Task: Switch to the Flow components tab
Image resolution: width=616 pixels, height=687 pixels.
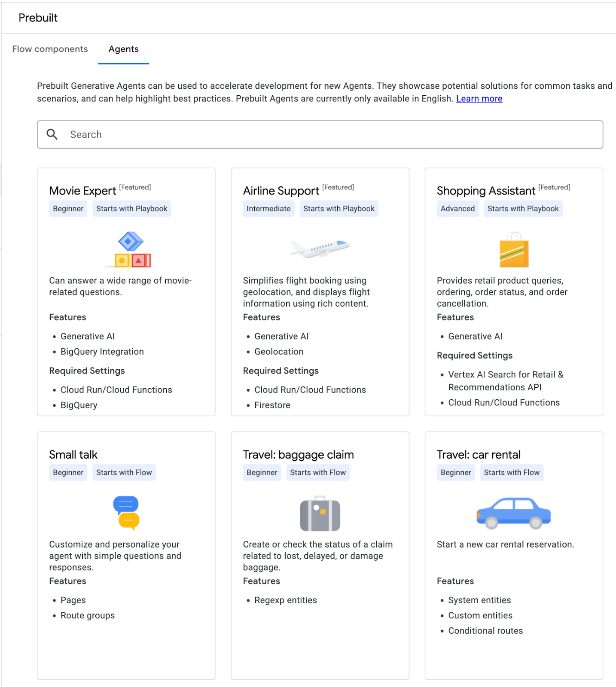Action: 50,49
